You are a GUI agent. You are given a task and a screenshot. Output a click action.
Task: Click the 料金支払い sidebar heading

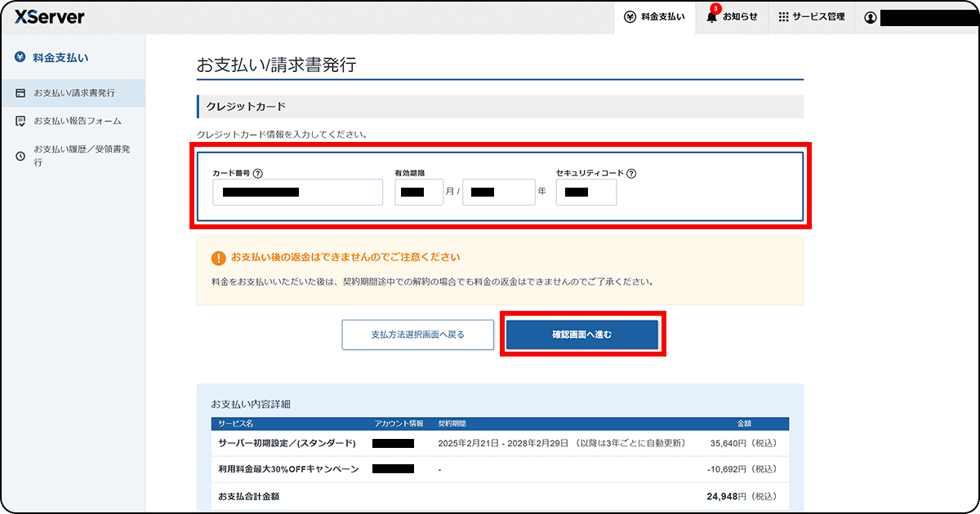click(60, 57)
